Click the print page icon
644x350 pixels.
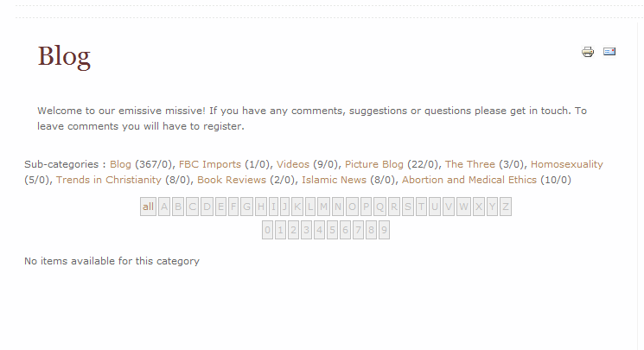pos(588,52)
